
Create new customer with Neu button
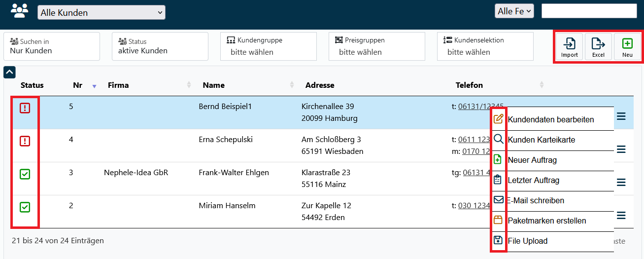pos(627,47)
